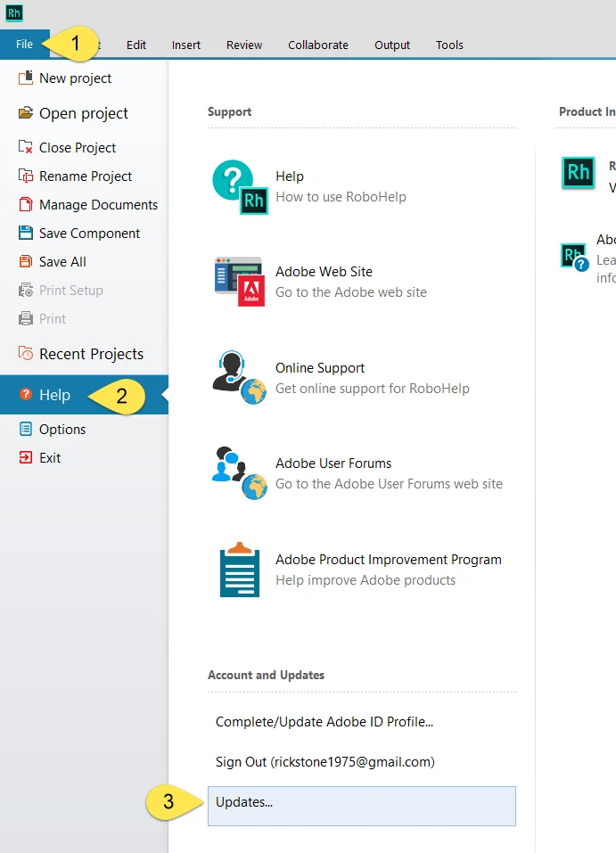Click the Manage Documents icon
The height and width of the screenshot is (853, 616).
26,204
